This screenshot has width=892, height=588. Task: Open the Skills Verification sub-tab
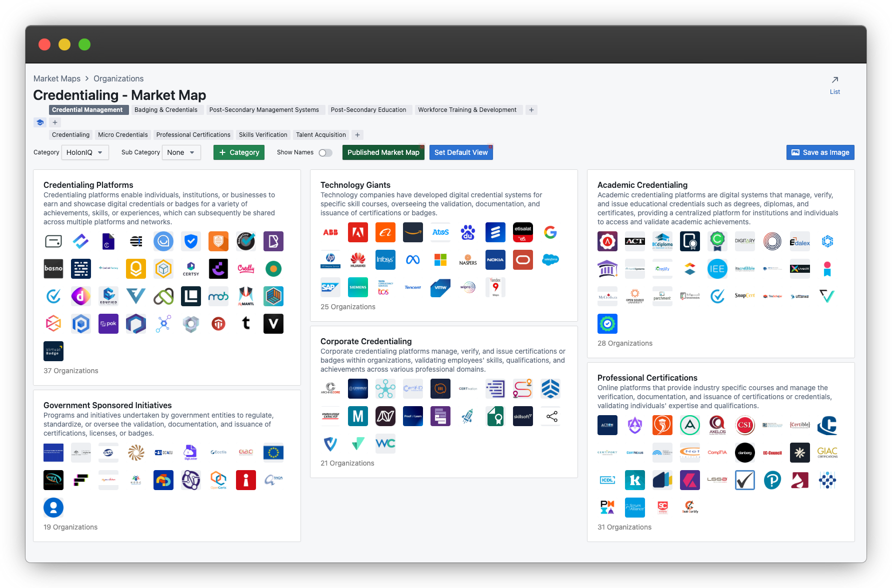tap(263, 135)
